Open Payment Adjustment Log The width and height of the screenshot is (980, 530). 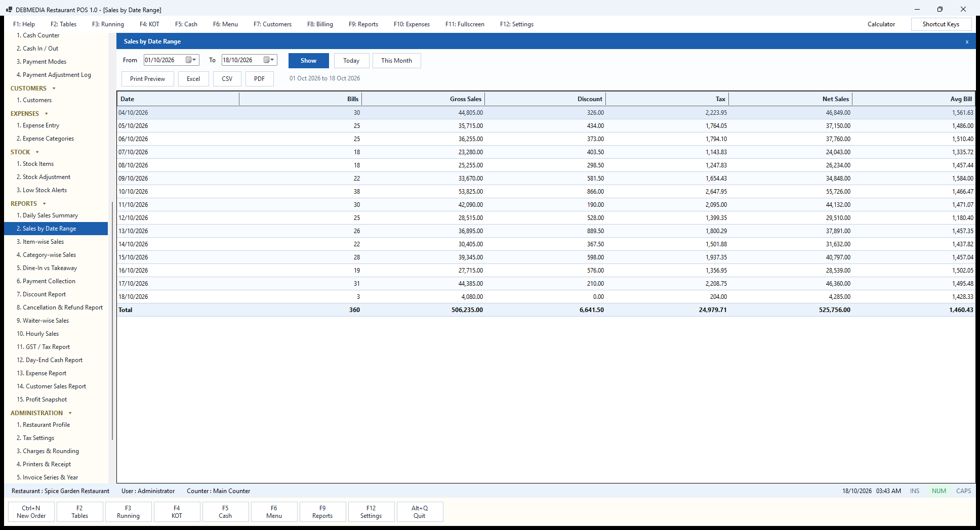pos(56,75)
